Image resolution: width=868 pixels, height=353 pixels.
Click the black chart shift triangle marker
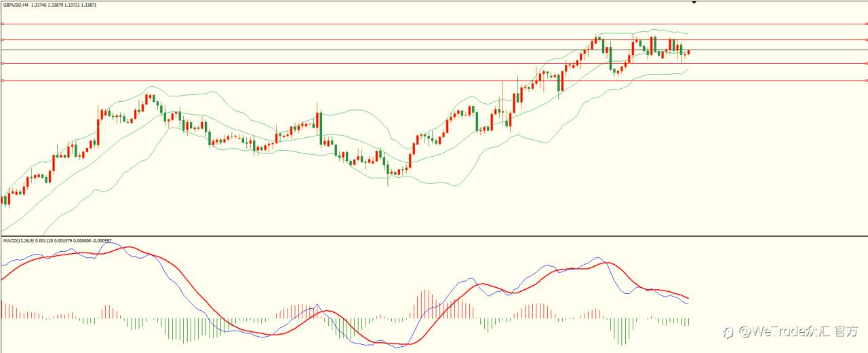[x=694, y=3]
